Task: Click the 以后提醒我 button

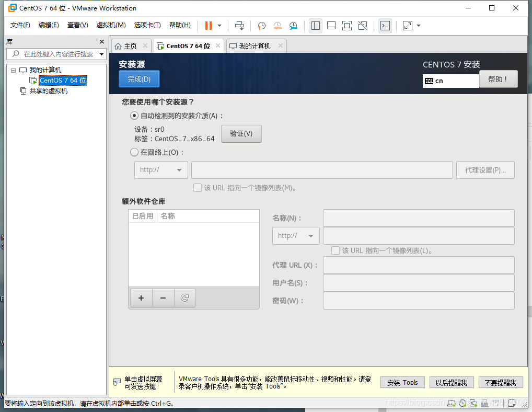Action: pos(452,383)
